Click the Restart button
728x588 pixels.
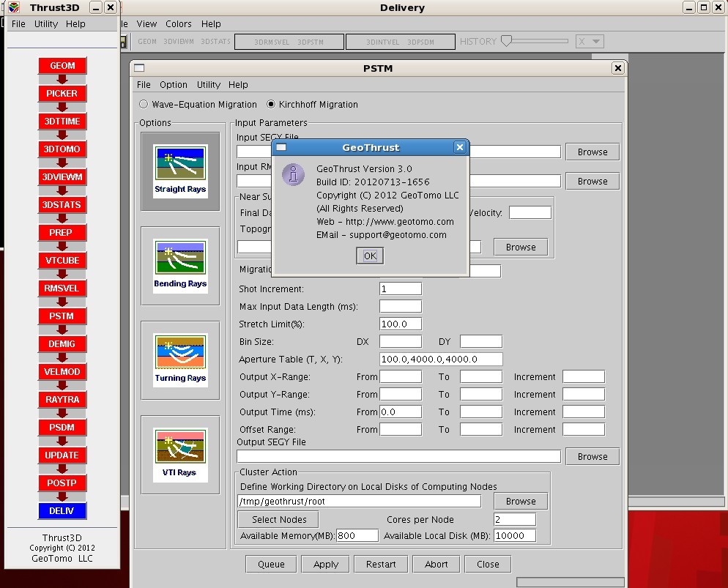(x=381, y=564)
